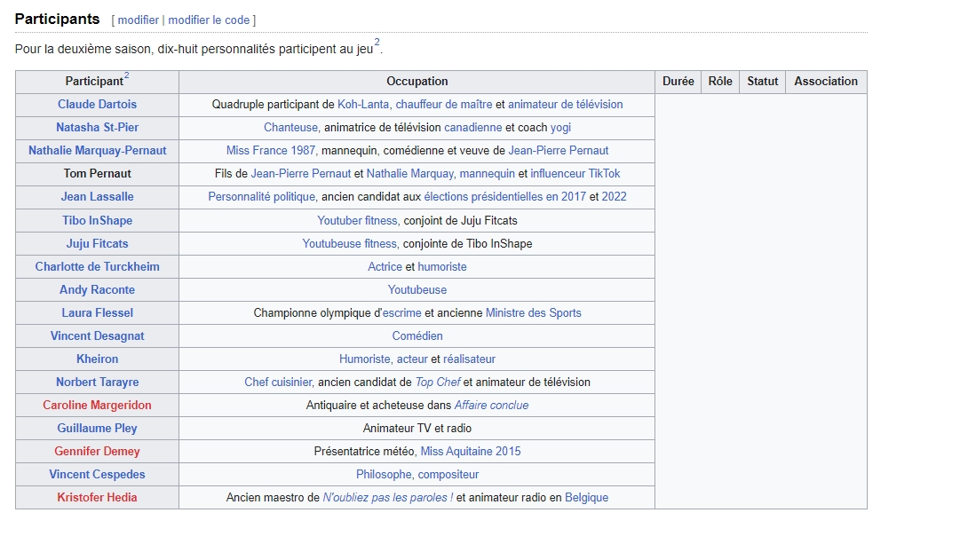Follow 'influenceur' link

click(558, 174)
